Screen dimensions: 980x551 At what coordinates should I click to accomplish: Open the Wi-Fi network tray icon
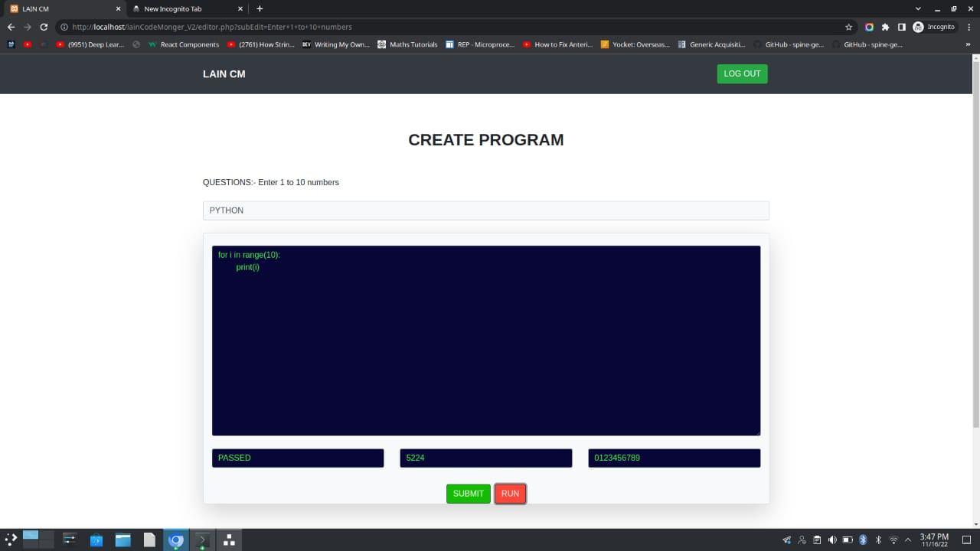click(x=893, y=540)
